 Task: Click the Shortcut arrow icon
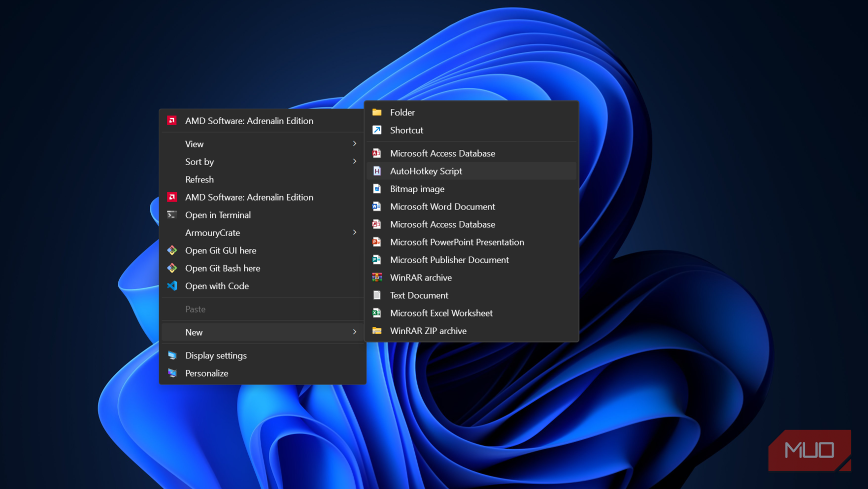tap(377, 130)
